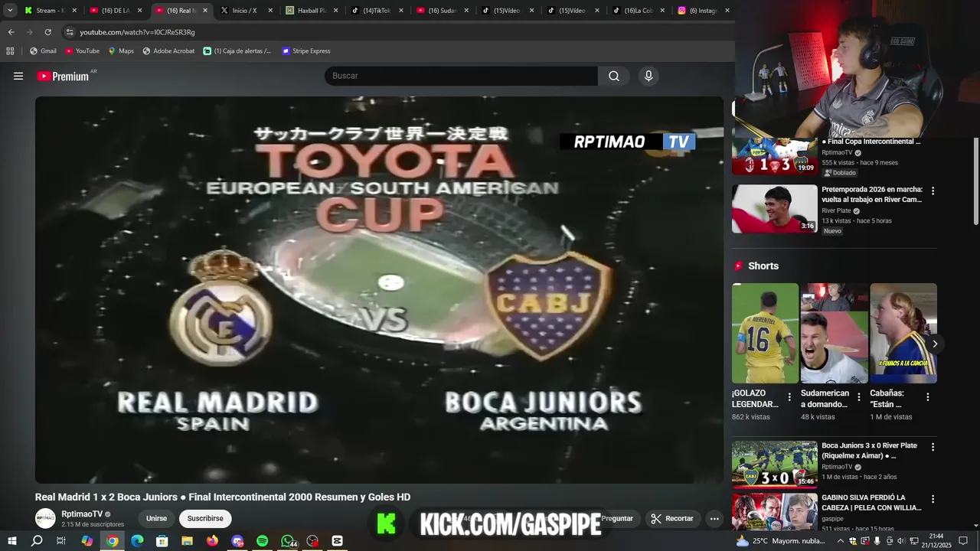Open options menu of '¡GOLAZO LEGENDAR...' short

pyautogui.click(x=789, y=397)
